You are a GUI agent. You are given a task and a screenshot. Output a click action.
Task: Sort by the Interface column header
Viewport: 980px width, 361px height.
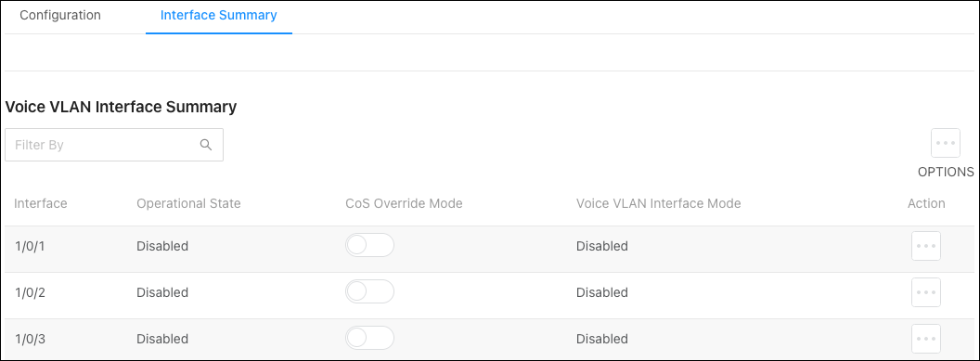(41, 203)
